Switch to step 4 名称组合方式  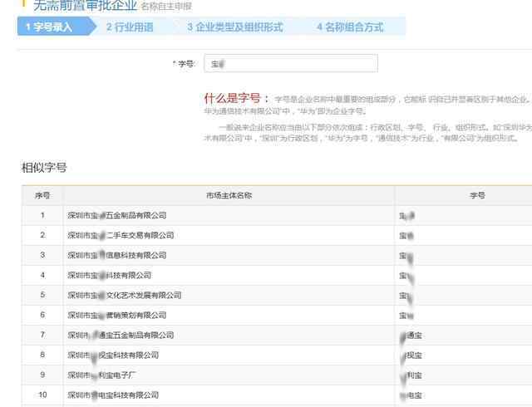point(349,27)
